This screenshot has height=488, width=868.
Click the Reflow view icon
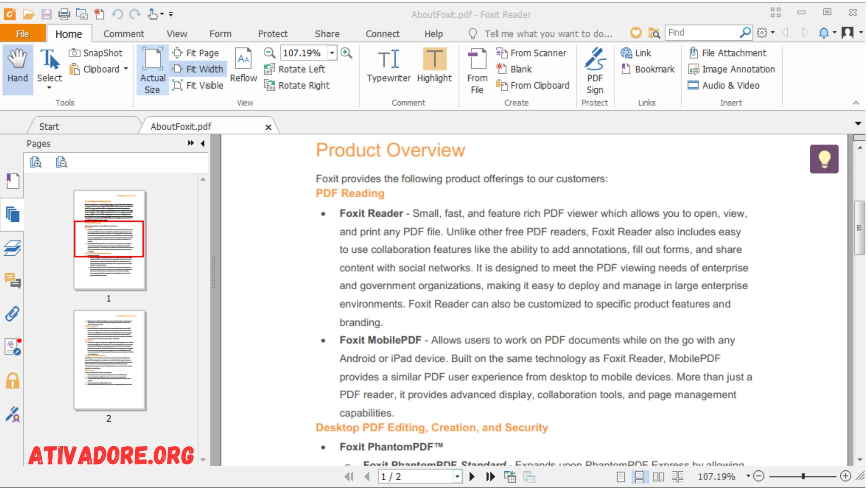point(243,65)
